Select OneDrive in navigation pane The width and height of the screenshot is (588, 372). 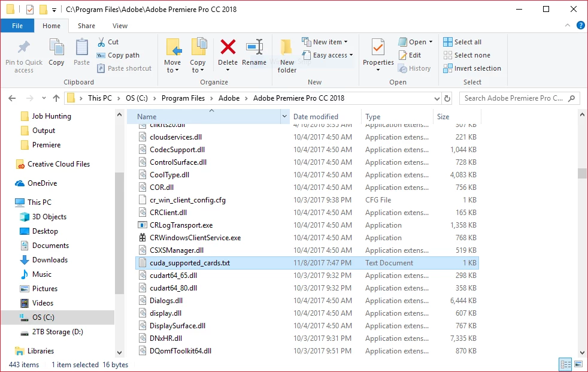click(42, 183)
